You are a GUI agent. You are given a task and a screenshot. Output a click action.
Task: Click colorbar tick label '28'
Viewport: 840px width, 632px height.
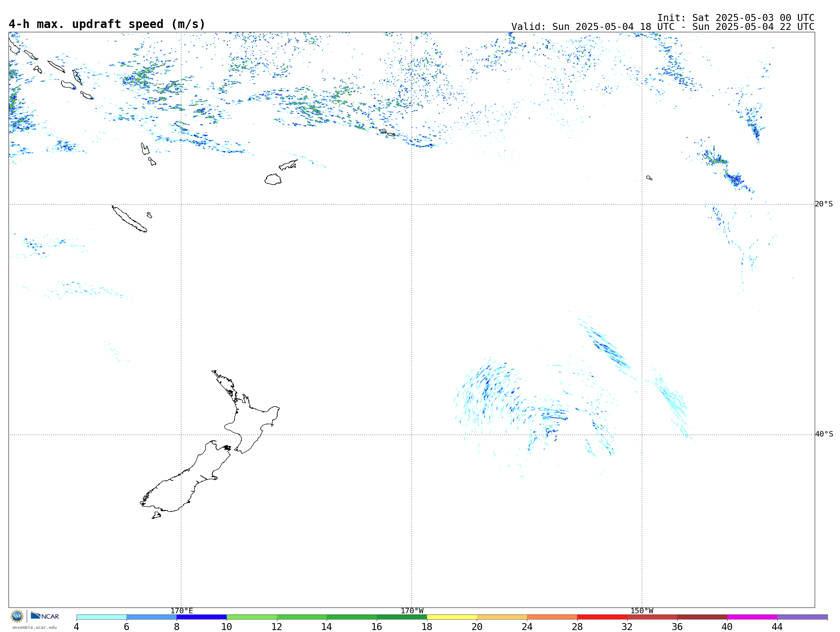pyautogui.click(x=577, y=627)
